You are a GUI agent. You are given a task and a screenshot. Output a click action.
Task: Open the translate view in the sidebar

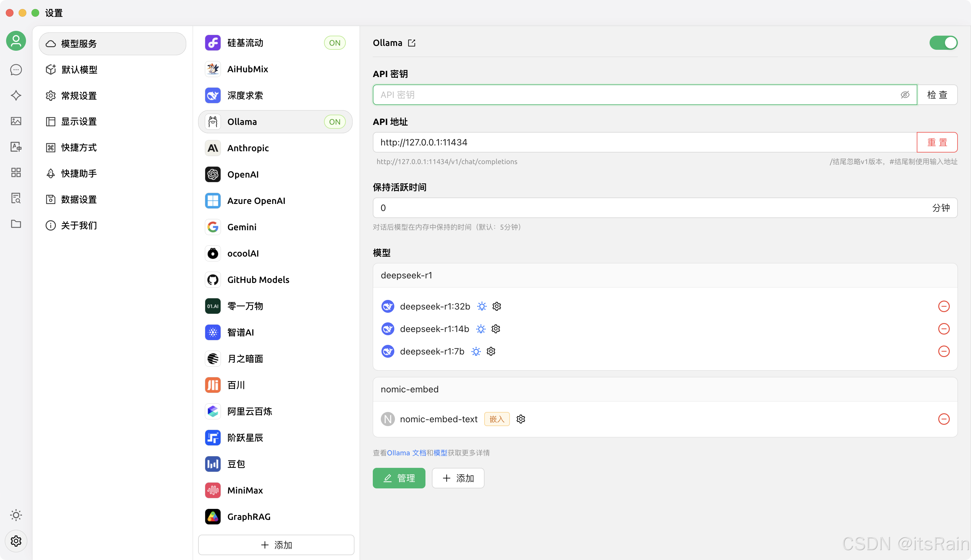[x=16, y=147]
